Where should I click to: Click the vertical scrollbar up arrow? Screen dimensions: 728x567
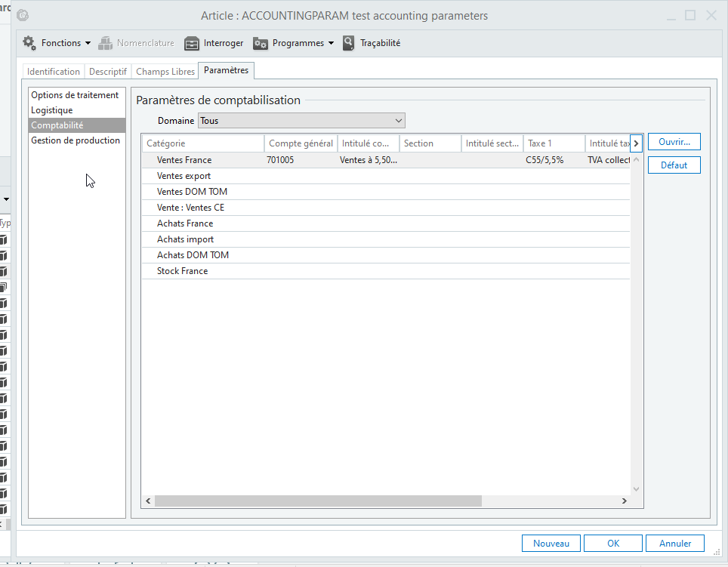click(x=636, y=159)
